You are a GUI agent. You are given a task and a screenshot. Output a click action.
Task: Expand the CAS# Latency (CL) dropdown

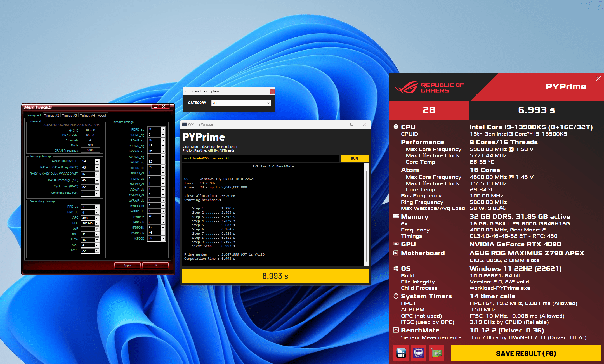tap(97, 162)
